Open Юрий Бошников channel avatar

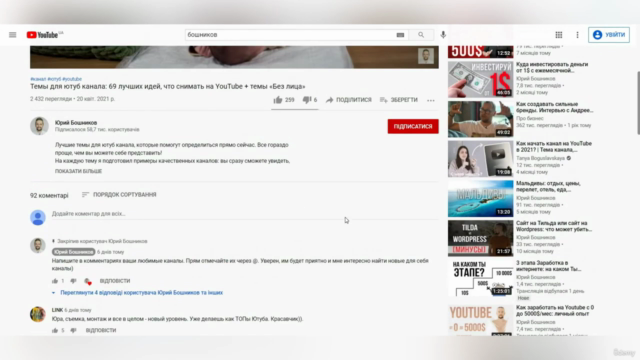[x=39, y=126]
